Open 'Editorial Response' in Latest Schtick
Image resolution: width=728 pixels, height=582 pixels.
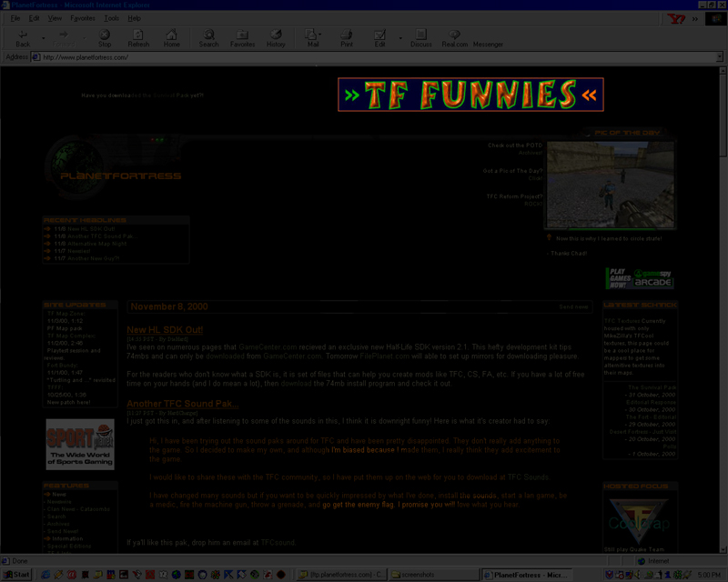[x=651, y=402]
